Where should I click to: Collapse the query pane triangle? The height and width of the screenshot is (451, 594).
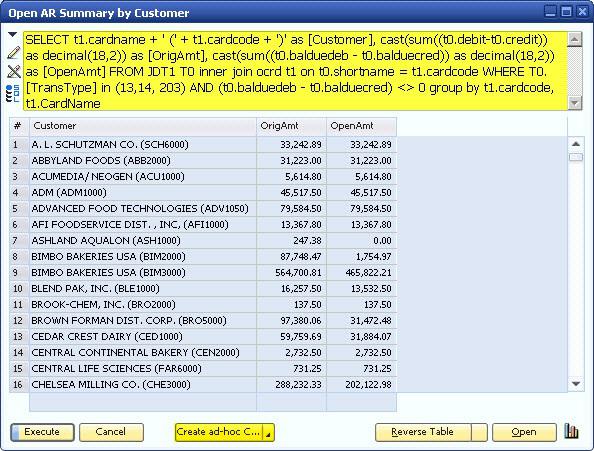[13, 35]
